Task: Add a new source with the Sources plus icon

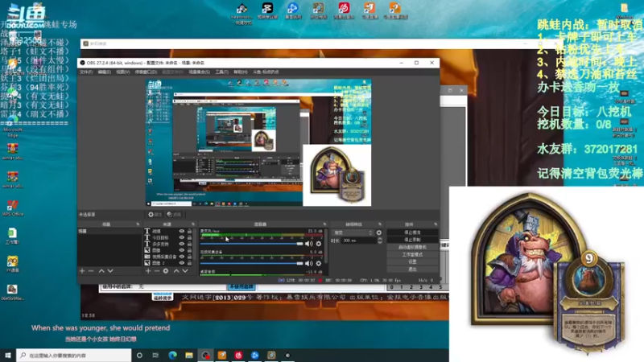Action: [148, 271]
